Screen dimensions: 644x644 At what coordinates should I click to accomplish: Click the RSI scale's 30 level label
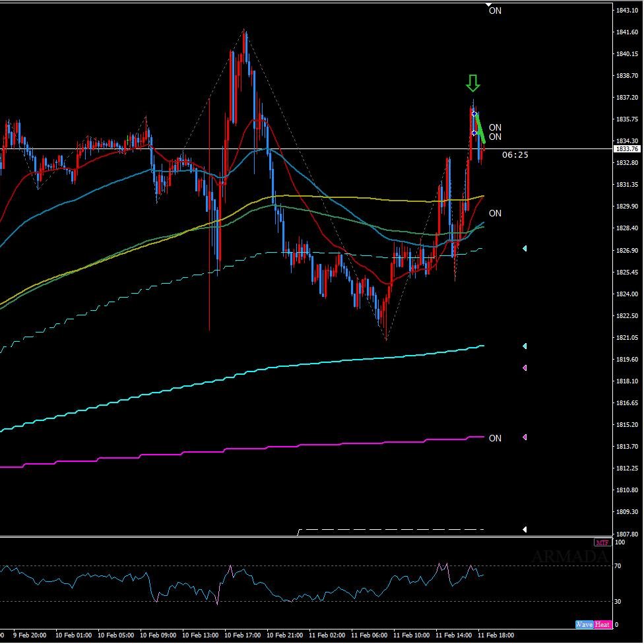click(x=618, y=601)
